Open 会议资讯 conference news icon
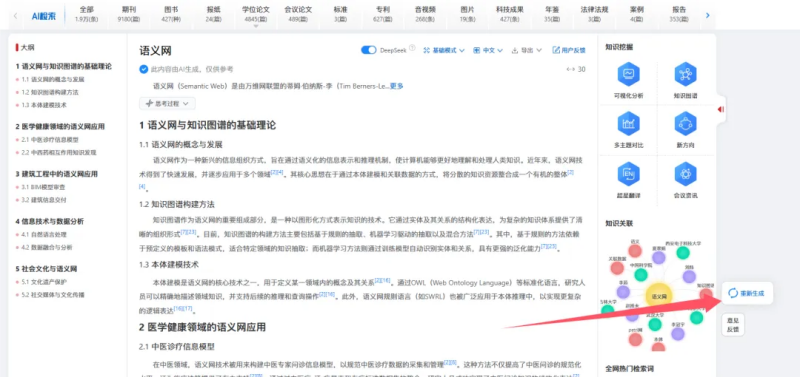Screen dimensions: 800x377 685,174
